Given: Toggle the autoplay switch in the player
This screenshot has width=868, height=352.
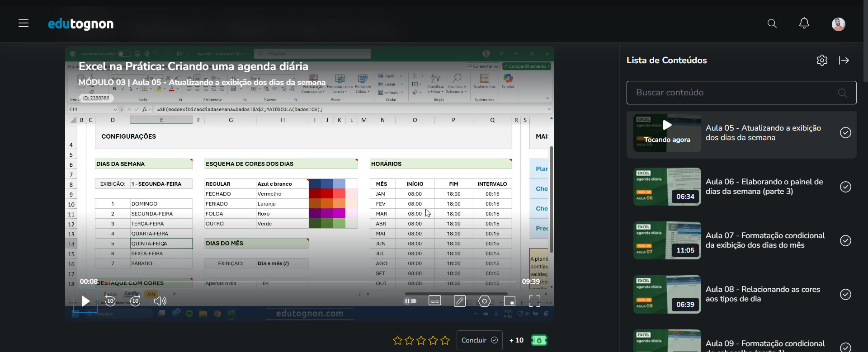Looking at the screenshot, I should pyautogui.click(x=410, y=301).
